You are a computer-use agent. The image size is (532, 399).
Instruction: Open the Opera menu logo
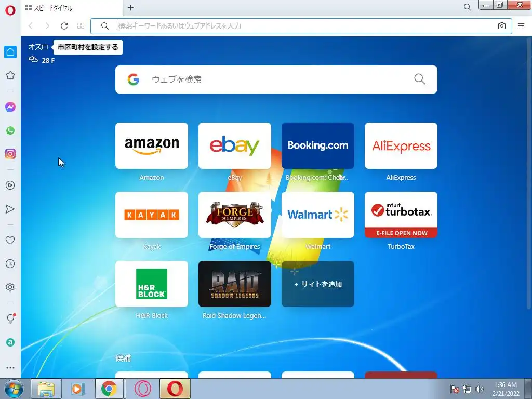tap(10, 10)
